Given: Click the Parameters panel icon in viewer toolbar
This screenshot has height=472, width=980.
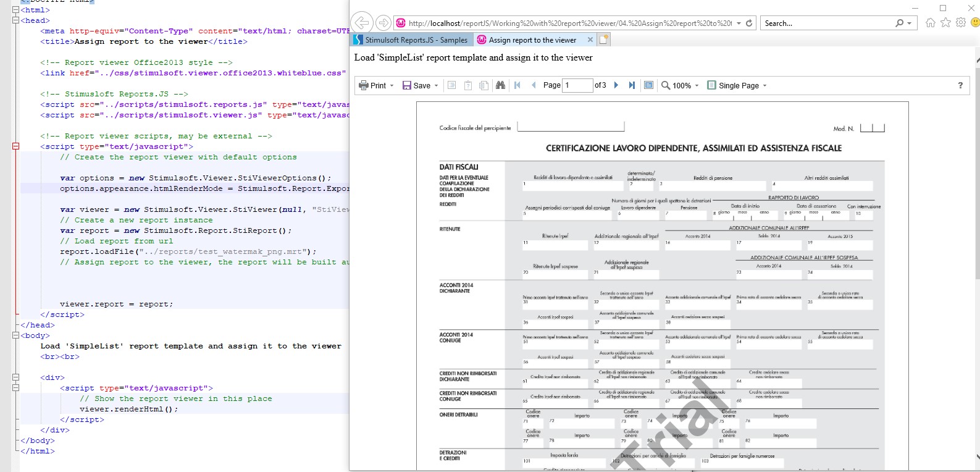Looking at the screenshot, I should click(x=468, y=85).
